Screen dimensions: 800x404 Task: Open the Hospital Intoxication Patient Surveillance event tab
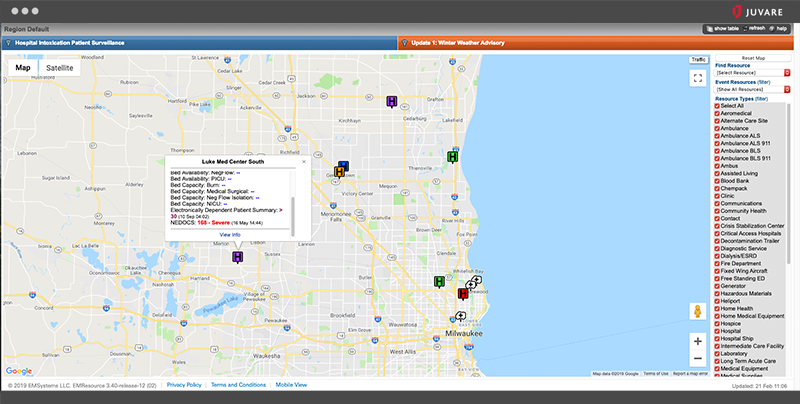coord(199,43)
